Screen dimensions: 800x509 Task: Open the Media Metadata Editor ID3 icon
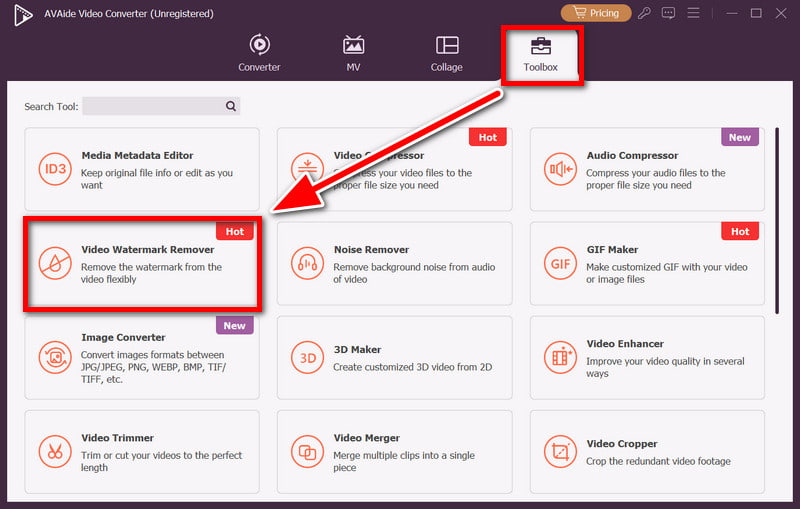[55, 169]
